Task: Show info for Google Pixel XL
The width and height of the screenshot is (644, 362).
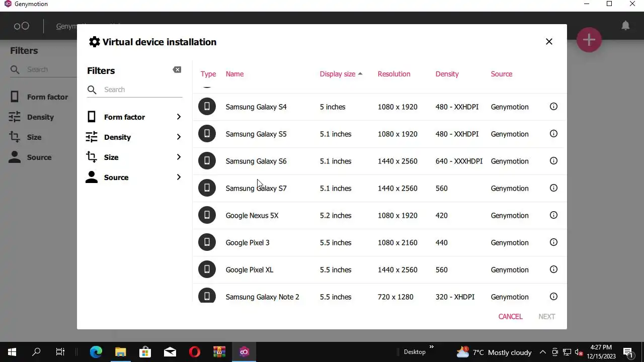Action: (x=553, y=269)
